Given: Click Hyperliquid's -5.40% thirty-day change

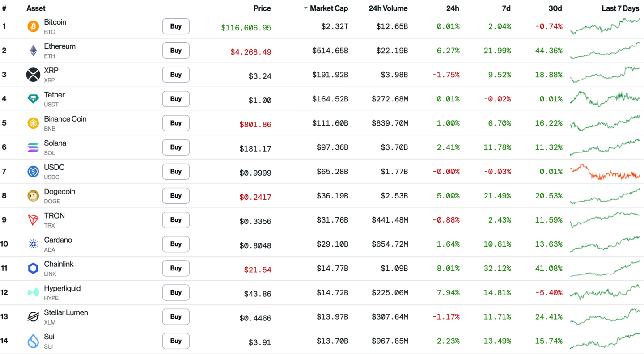Looking at the screenshot, I should [x=549, y=292].
